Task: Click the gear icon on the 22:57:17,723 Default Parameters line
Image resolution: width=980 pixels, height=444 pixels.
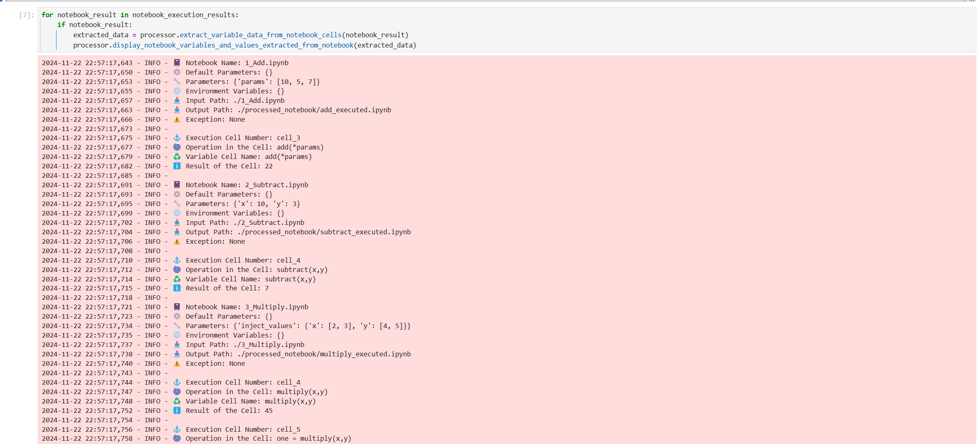Action: [x=177, y=316]
